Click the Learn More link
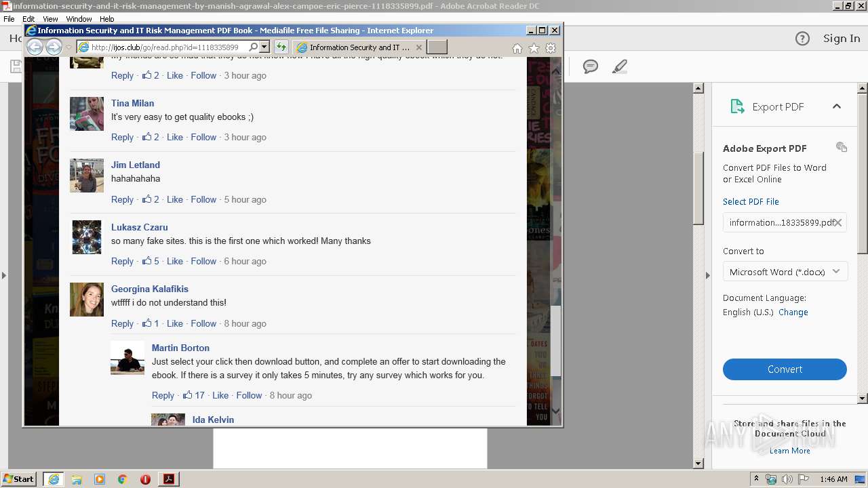The height and width of the screenshot is (488, 868). pyautogui.click(x=790, y=451)
